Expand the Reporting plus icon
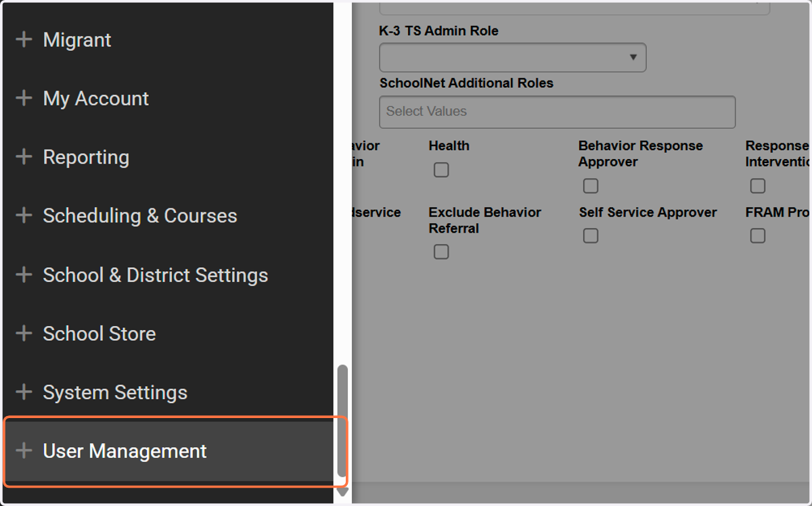Viewport: 812px width, 506px height. click(x=24, y=157)
